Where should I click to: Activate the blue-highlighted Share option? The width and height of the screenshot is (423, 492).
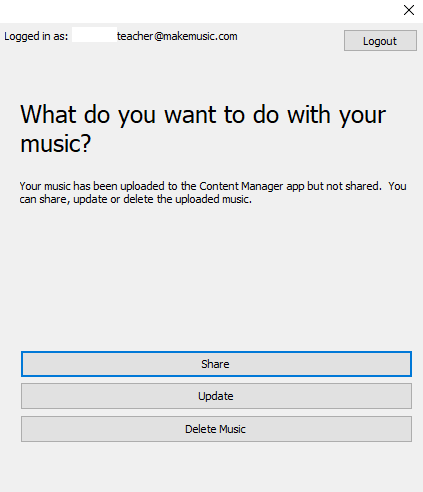click(x=216, y=364)
